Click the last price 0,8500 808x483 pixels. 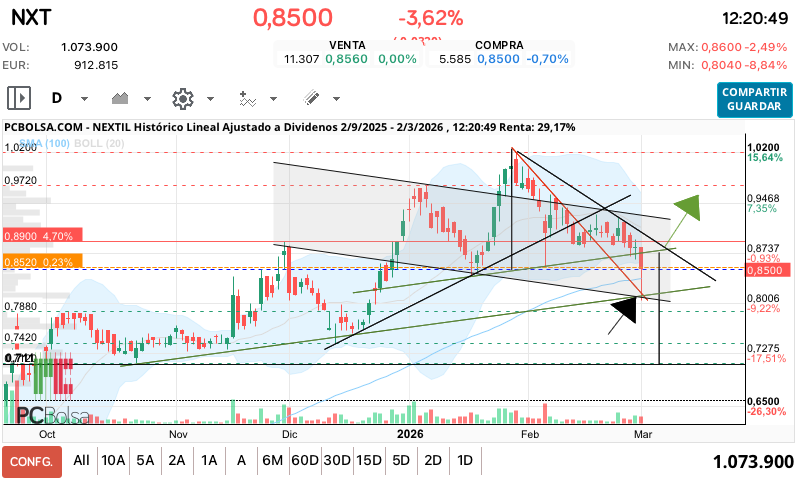[293, 18]
